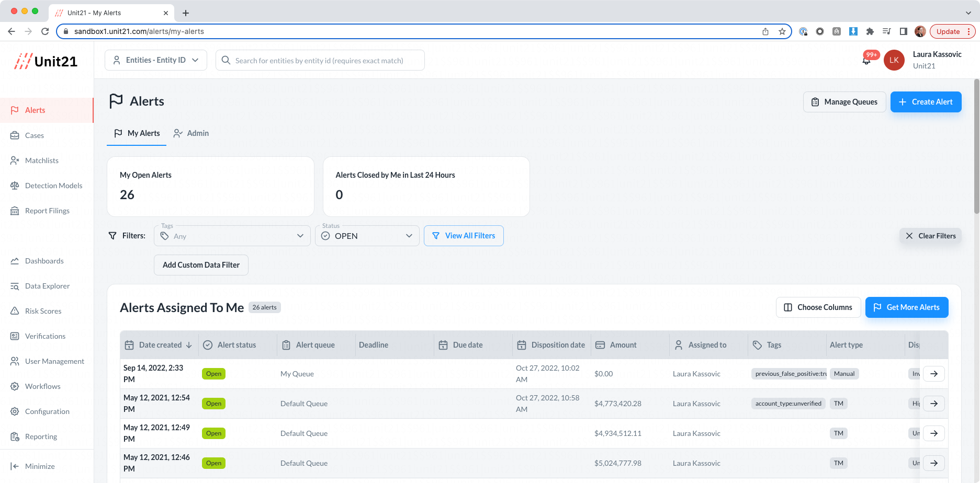This screenshot has width=980, height=483.
Task: Click the Disposition date column header
Action: pyautogui.click(x=551, y=345)
